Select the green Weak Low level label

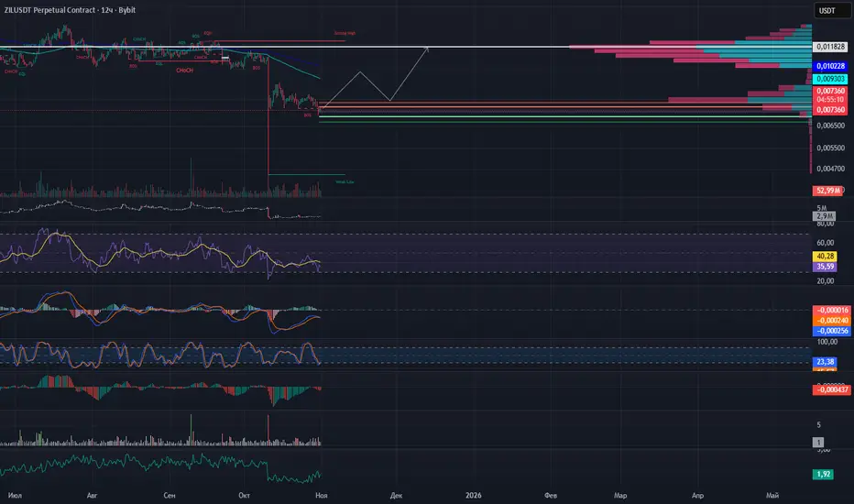[x=345, y=182]
